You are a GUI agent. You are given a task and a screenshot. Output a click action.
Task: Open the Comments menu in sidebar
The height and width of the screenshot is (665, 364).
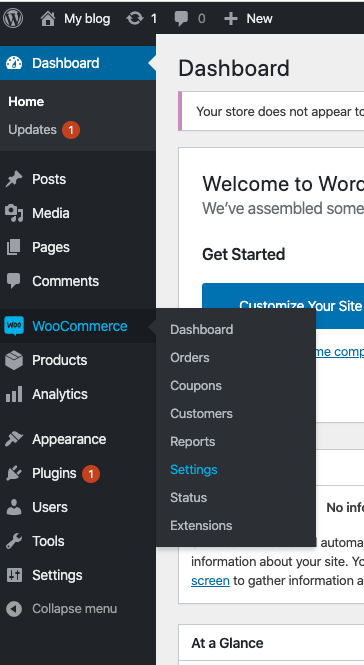(65, 281)
